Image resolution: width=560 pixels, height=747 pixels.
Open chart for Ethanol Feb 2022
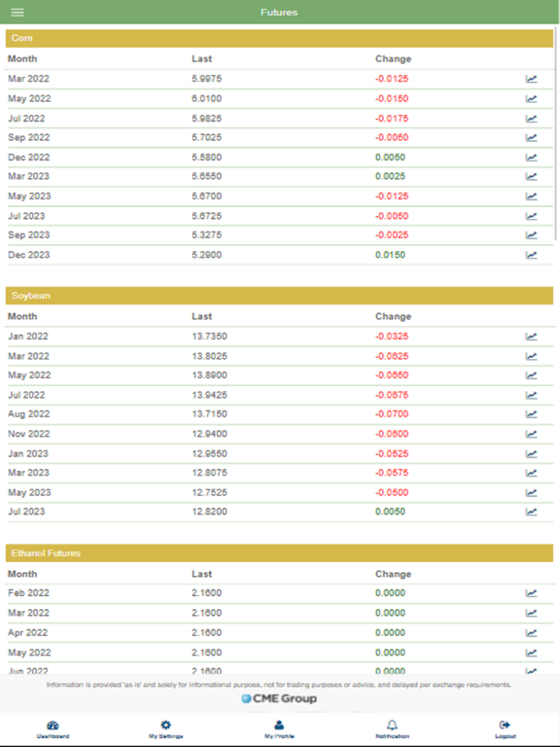click(x=531, y=593)
